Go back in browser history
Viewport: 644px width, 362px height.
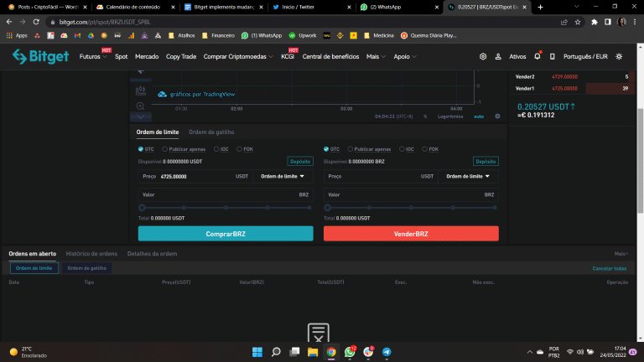[9, 22]
